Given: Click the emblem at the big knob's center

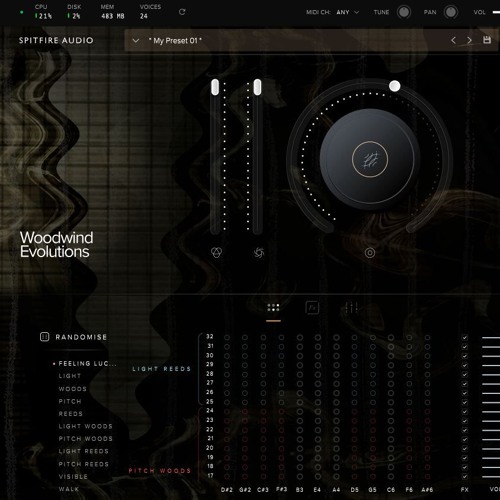Looking at the screenshot, I should pyautogui.click(x=370, y=159).
